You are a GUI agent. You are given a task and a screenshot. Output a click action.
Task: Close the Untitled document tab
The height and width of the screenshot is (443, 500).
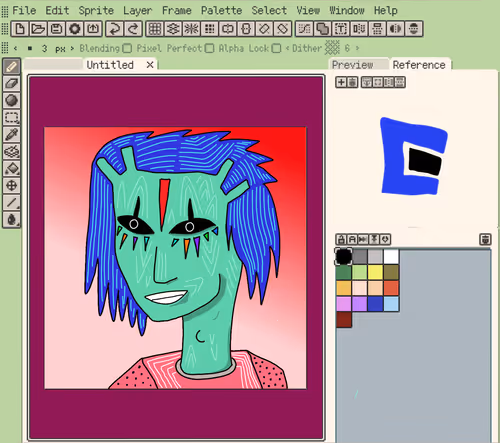pyautogui.click(x=150, y=65)
